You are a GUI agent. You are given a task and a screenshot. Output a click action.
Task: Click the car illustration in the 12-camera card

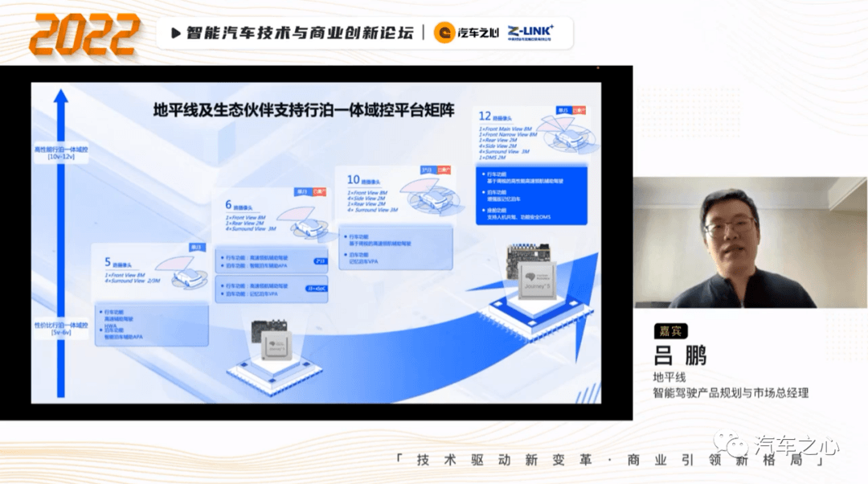point(567,133)
